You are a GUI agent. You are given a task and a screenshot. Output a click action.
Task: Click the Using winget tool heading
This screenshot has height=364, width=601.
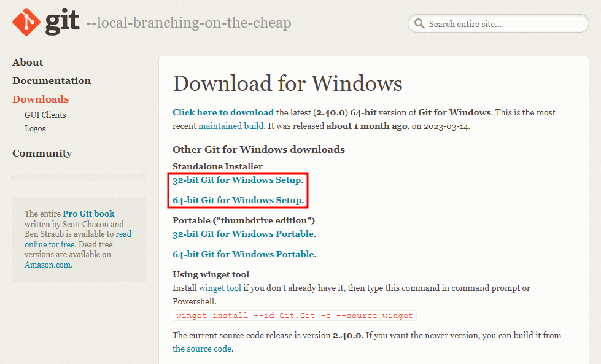pyautogui.click(x=211, y=275)
